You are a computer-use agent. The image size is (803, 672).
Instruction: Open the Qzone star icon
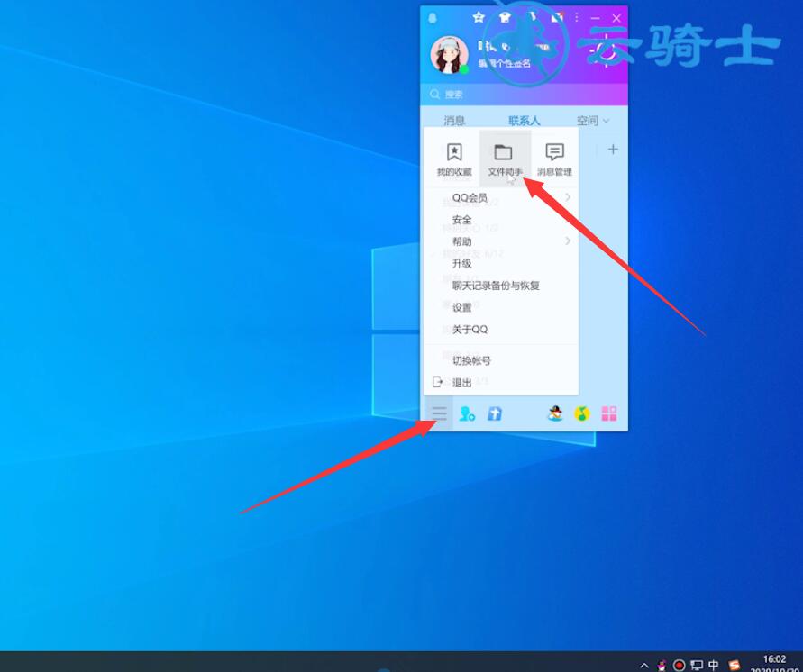(x=479, y=18)
